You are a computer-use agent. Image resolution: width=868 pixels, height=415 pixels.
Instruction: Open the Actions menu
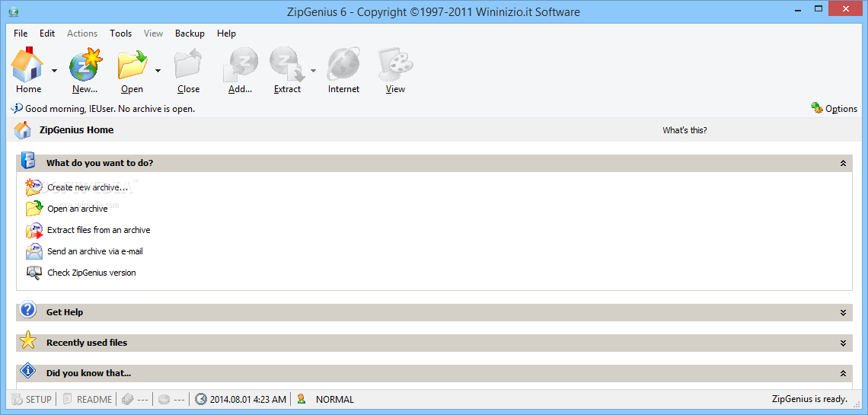82,34
